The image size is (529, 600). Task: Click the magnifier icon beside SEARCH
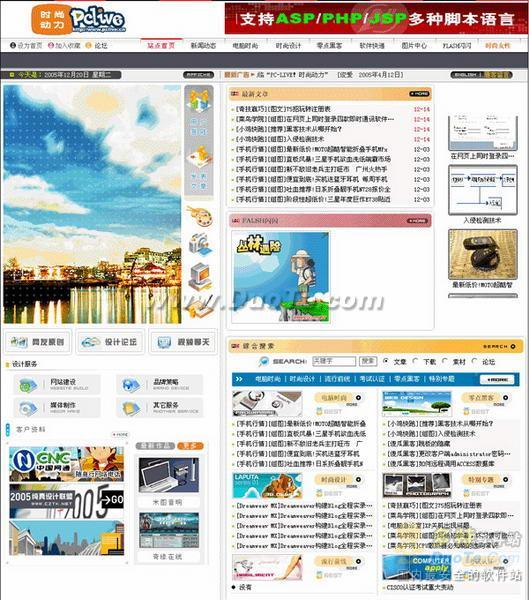pyautogui.click(x=264, y=361)
